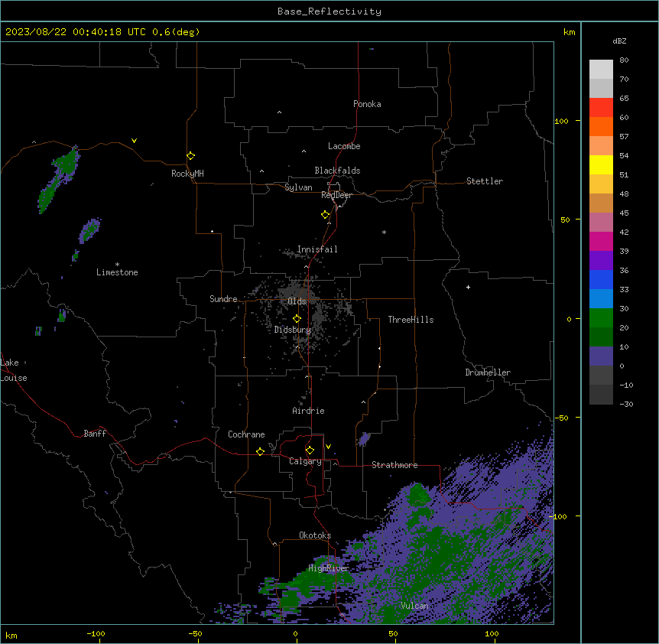Click the Calgary city label

point(305,461)
